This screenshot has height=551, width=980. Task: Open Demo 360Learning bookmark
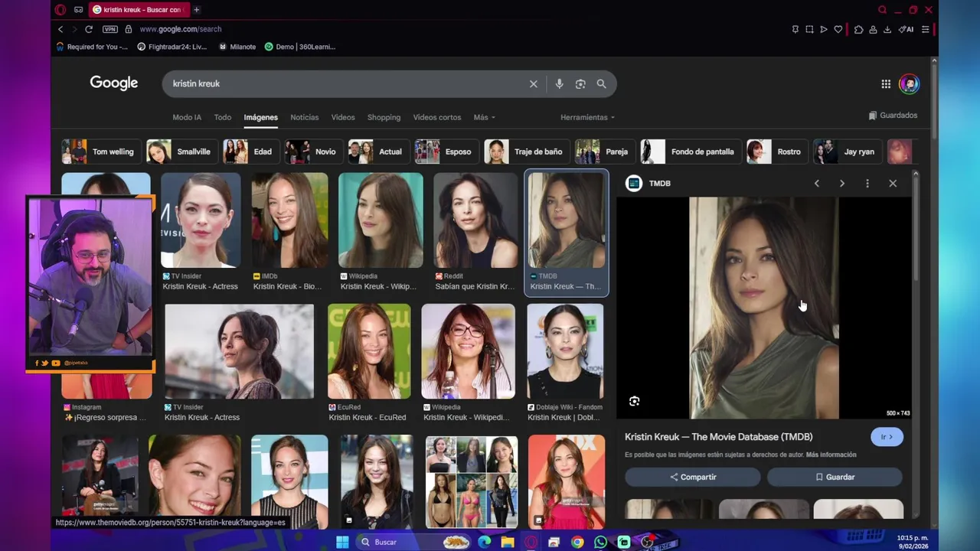pyautogui.click(x=300, y=47)
